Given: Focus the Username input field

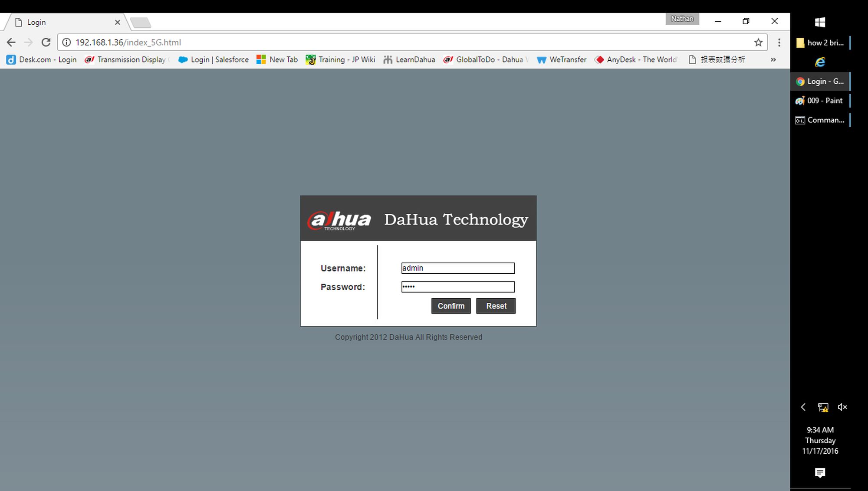Looking at the screenshot, I should click(458, 268).
